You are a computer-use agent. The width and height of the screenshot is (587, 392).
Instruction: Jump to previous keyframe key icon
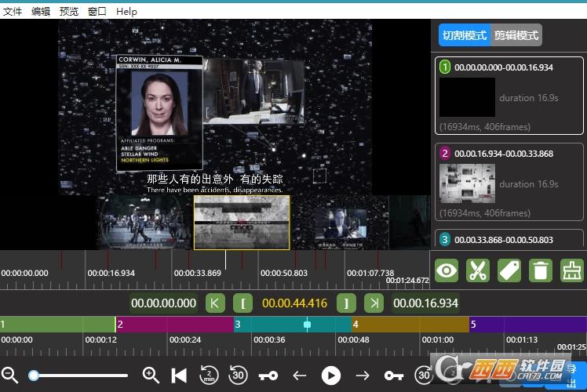268,376
